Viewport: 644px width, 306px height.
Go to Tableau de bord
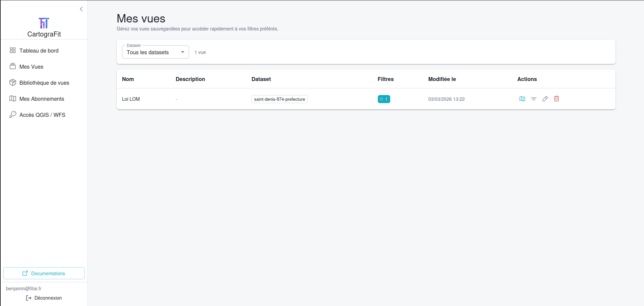coord(39,51)
